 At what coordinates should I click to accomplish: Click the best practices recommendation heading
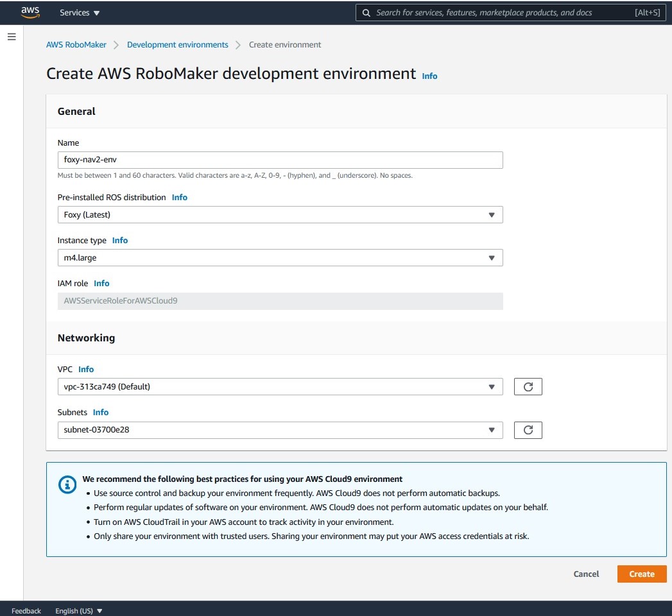coord(243,479)
